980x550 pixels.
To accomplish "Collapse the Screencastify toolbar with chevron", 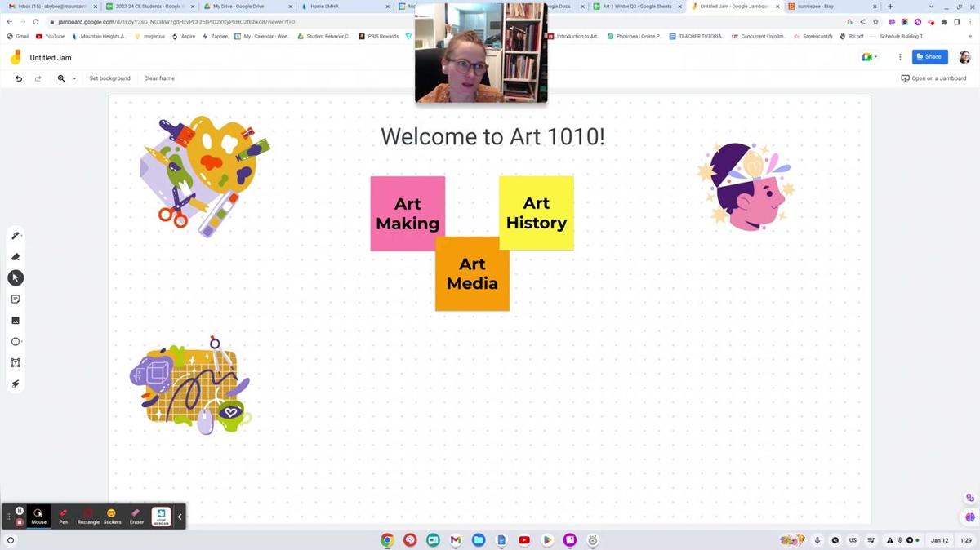I will pos(180,517).
